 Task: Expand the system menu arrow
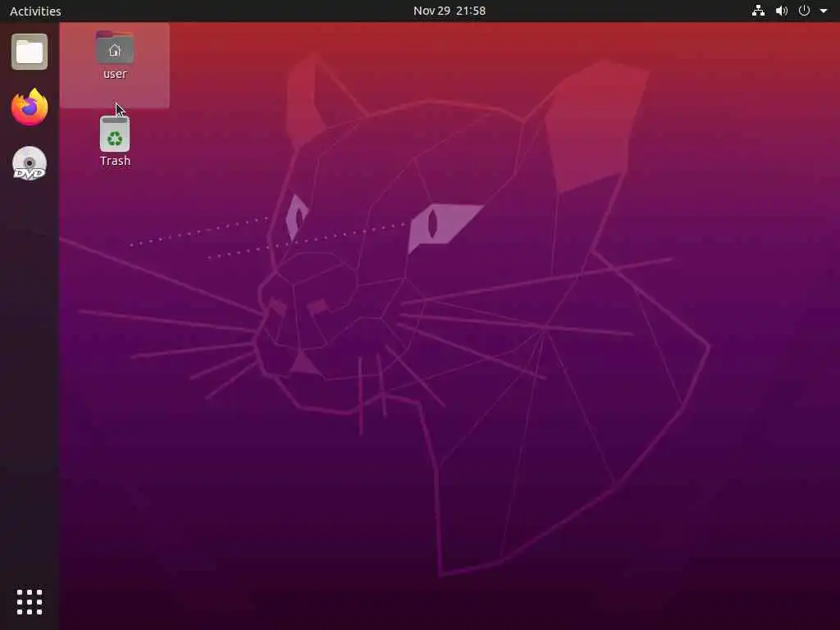point(824,11)
